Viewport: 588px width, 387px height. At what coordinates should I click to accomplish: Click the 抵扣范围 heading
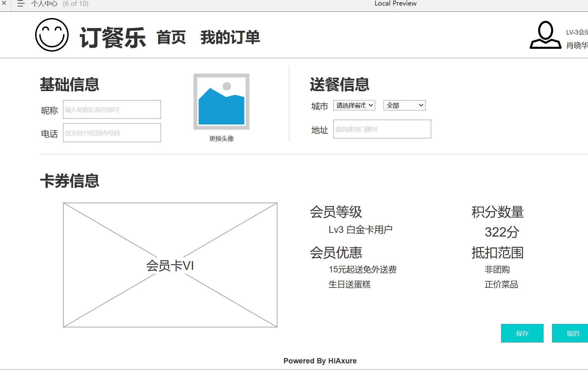point(498,253)
